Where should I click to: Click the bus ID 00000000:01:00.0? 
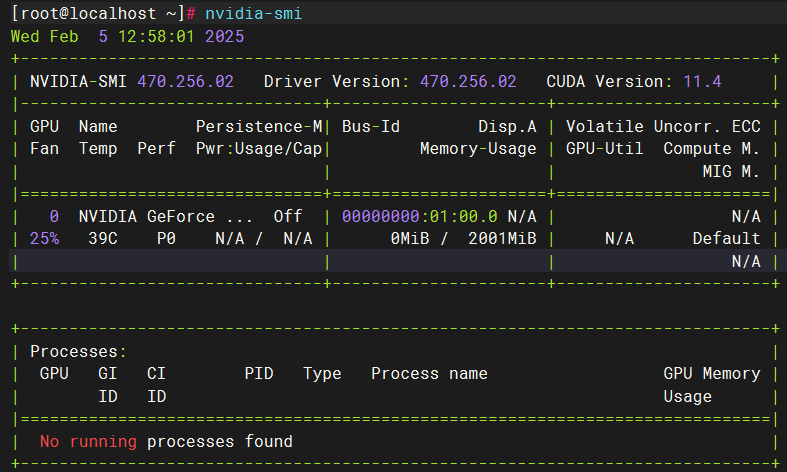pyautogui.click(x=419, y=216)
